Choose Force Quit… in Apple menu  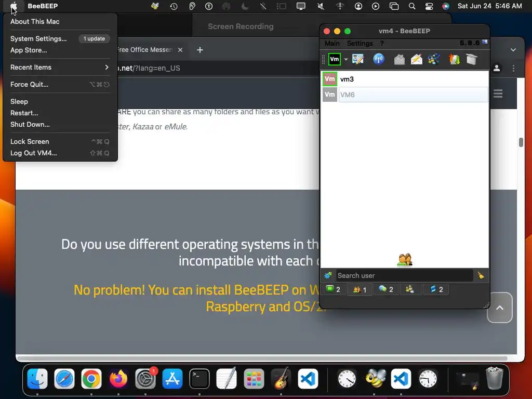pos(60,85)
